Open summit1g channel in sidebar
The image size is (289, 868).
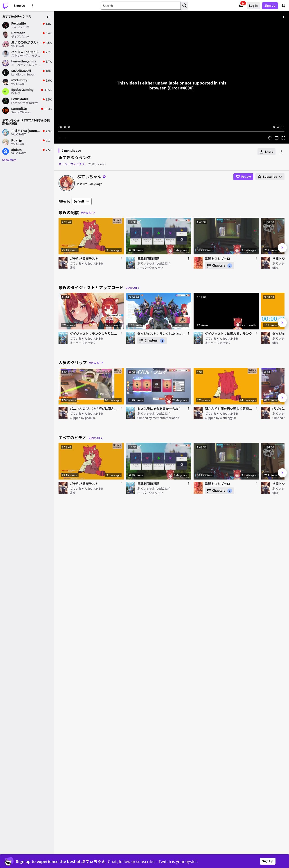point(27,110)
